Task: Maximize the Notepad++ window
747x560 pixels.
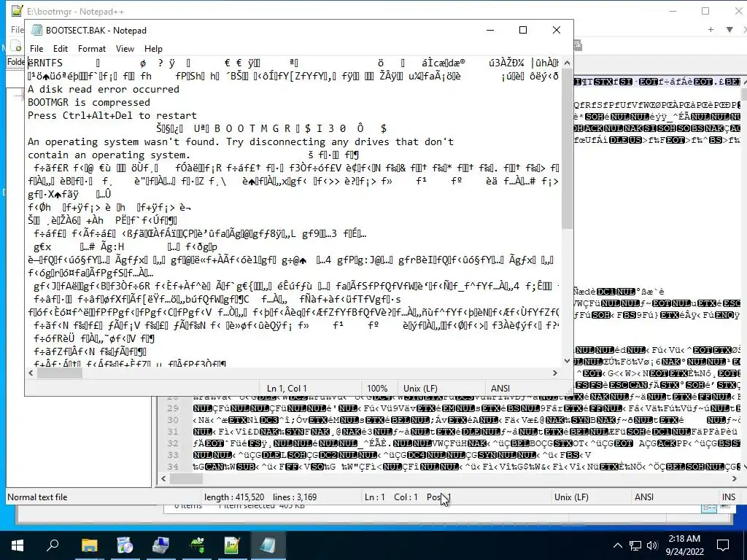Action: pos(705,11)
